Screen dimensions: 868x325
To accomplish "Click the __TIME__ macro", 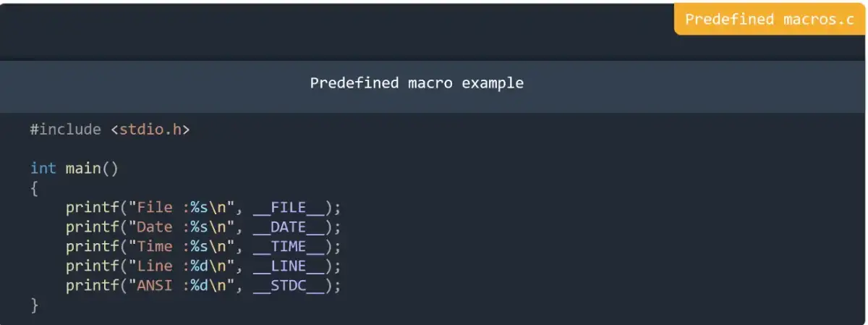I will click(x=289, y=247).
